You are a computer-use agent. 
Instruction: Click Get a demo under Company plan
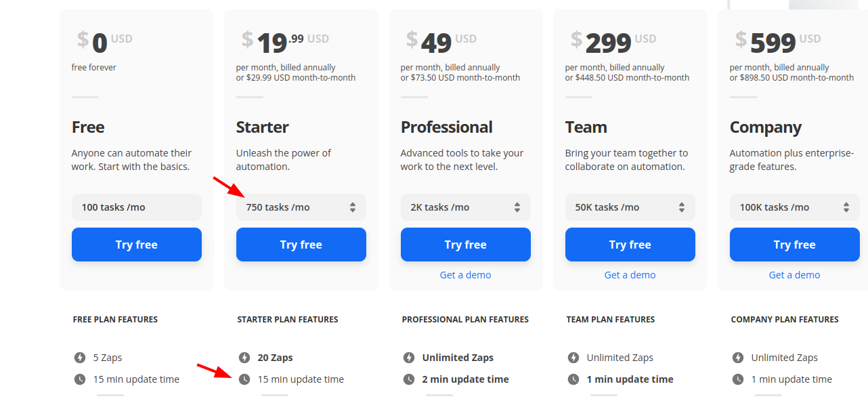click(795, 275)
